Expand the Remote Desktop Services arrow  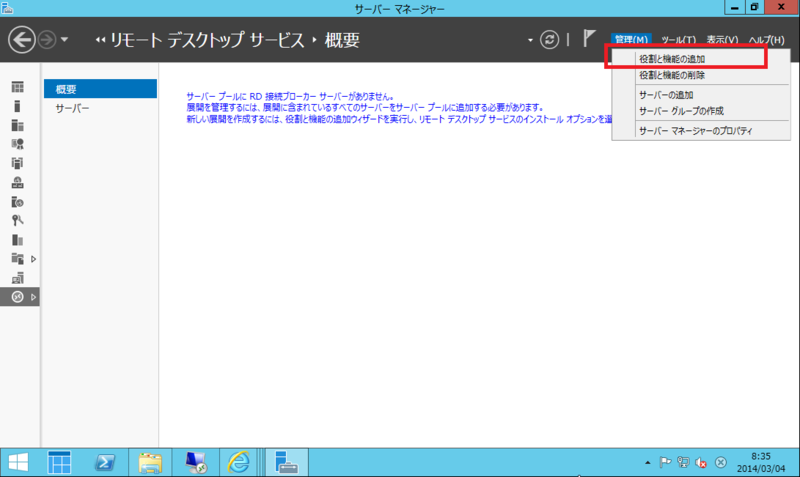tap(34, 297)
